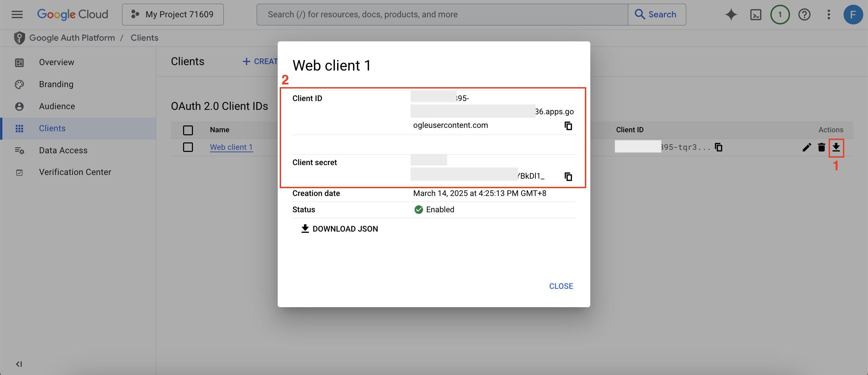Click the Client secret label
The image size is (868, 375).
coord(315,162)
